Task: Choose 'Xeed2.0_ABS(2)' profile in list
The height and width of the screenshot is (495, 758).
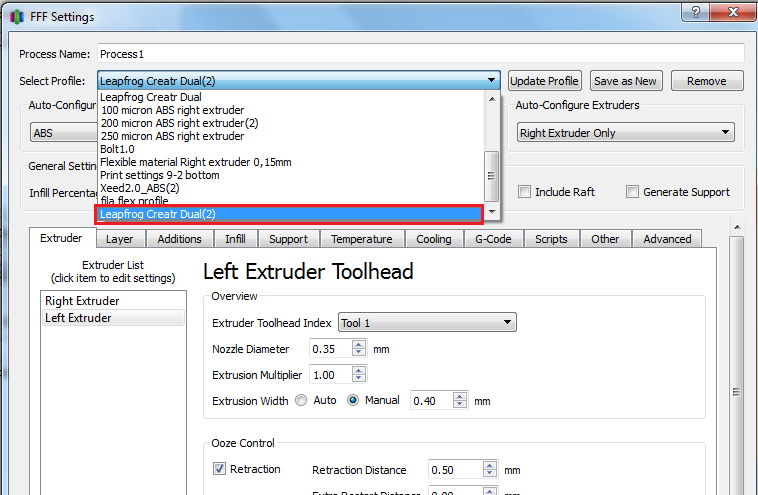Action: point(291,189)
